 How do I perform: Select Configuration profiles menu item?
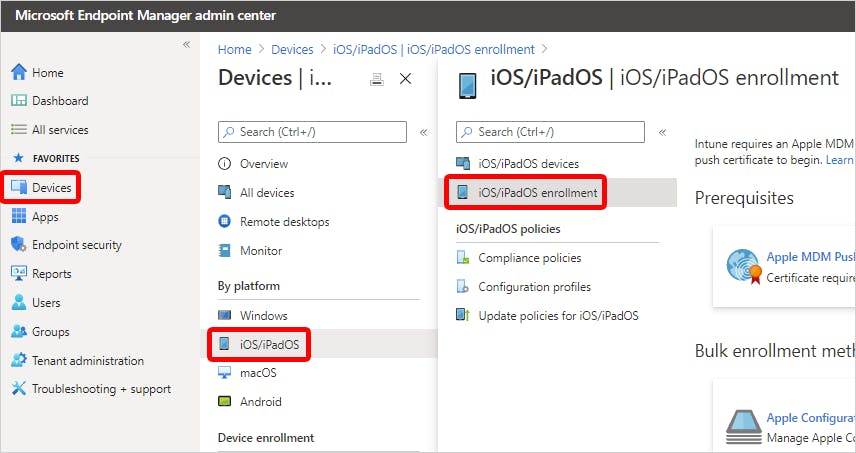(534, 287)
